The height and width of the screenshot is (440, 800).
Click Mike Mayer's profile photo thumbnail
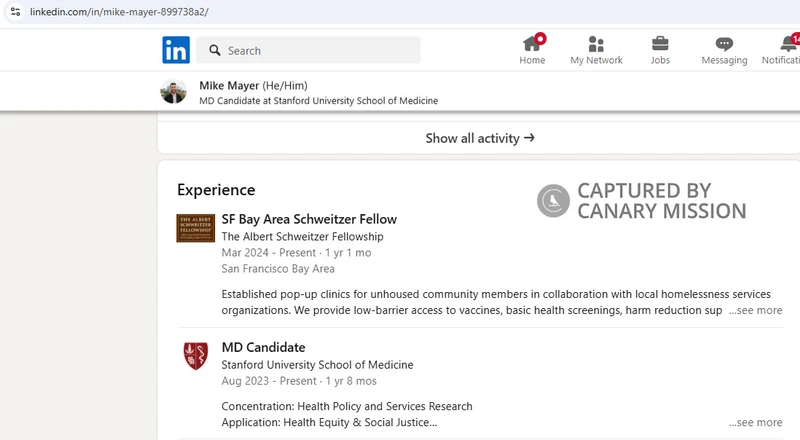point(173,92)
